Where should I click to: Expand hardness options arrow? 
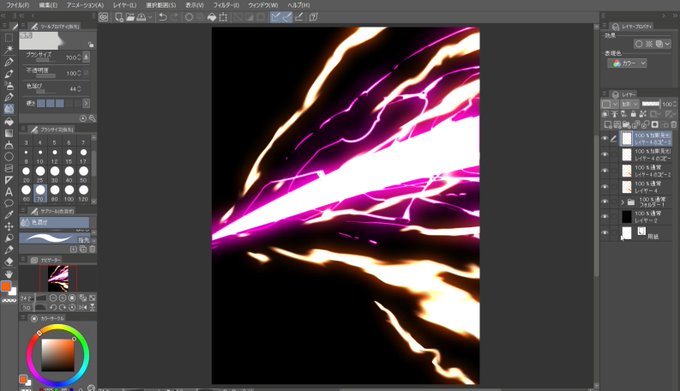86,103
